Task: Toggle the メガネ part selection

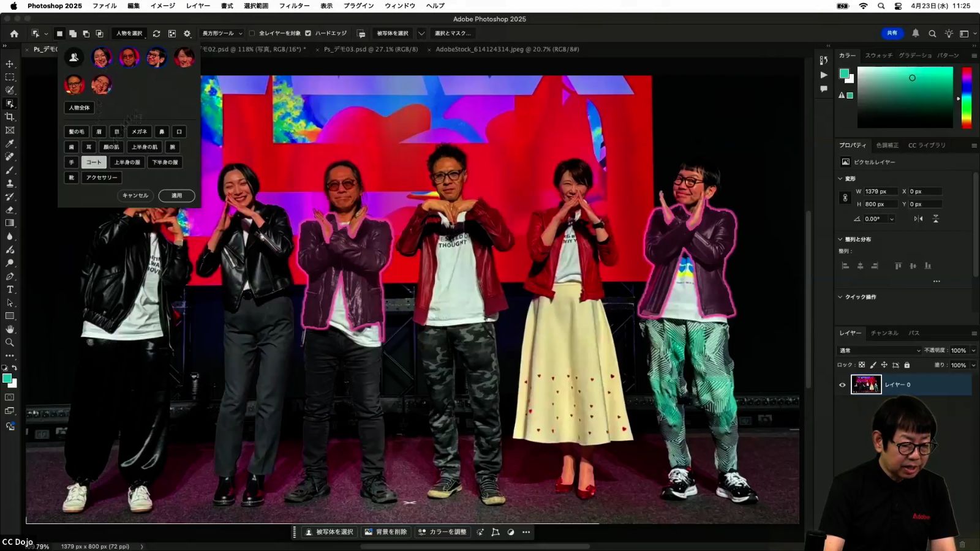Action: pos(139,132)
